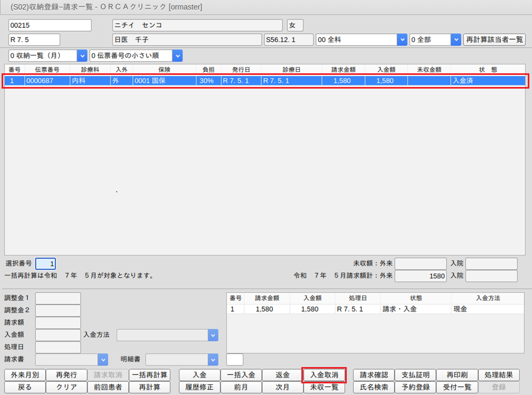Click the 入金取消 button

324,375
